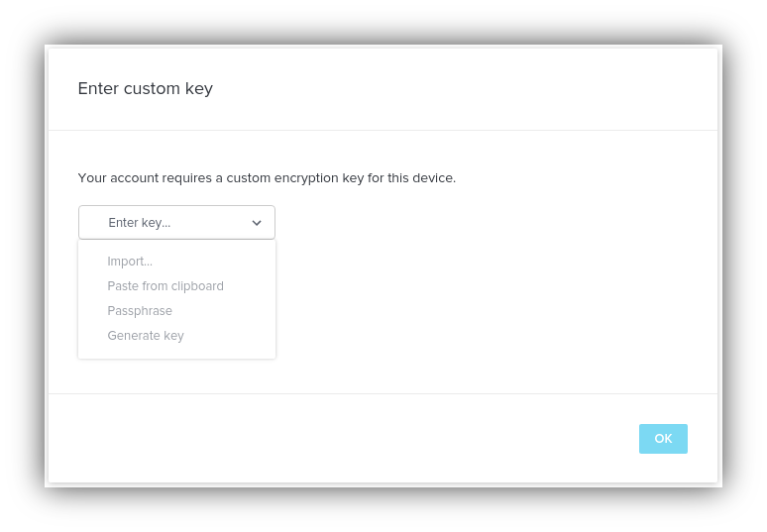767x532 pixels.
Task: Import an encryption key file
Action: point(130,262)
